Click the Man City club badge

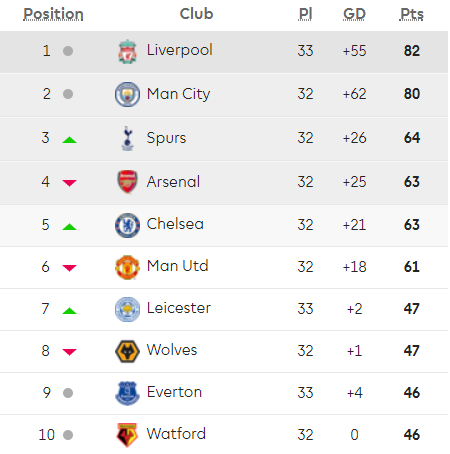pyautogui.click(x=127, y=94)
